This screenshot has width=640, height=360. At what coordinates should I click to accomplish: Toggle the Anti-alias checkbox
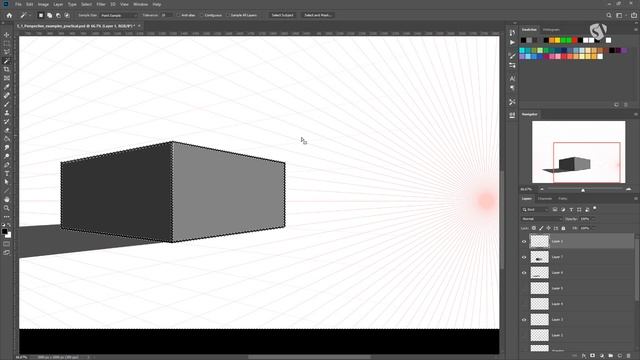179,15
